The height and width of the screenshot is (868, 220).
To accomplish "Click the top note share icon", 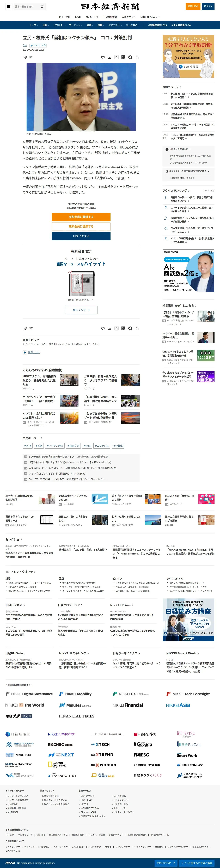I will (116, 57).
